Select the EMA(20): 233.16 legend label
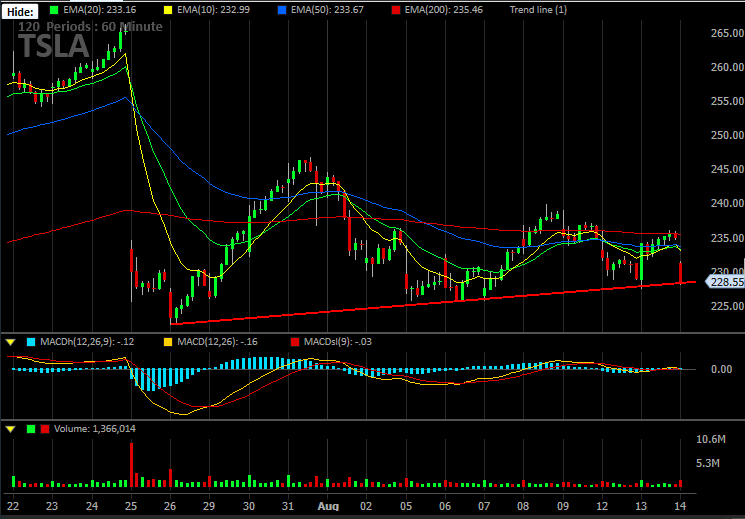This screenshot has width=745, height=519. 102,10
